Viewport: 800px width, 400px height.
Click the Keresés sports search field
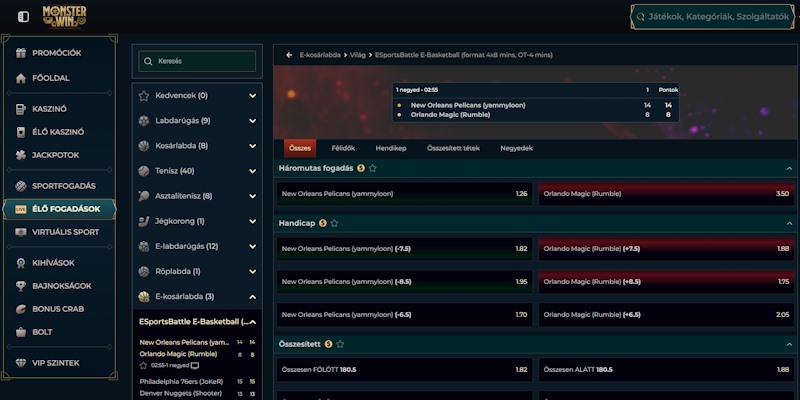[197, 61]
